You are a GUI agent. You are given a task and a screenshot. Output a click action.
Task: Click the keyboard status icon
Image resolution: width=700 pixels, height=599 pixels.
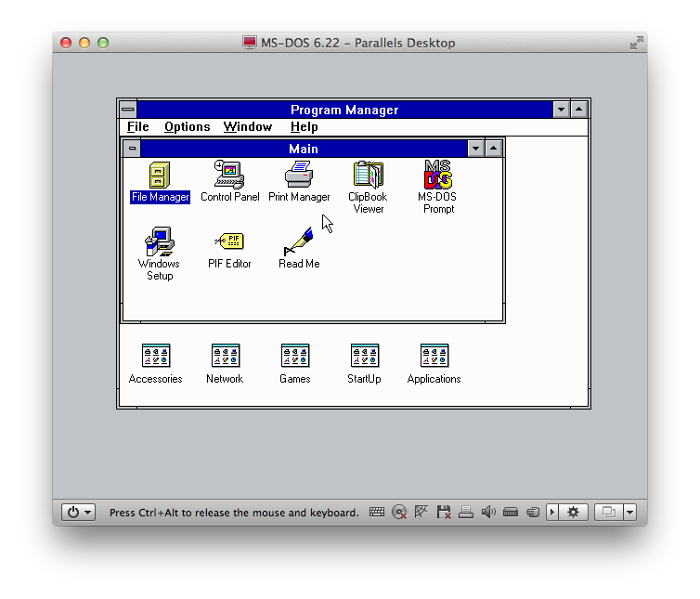pos(377,512)
